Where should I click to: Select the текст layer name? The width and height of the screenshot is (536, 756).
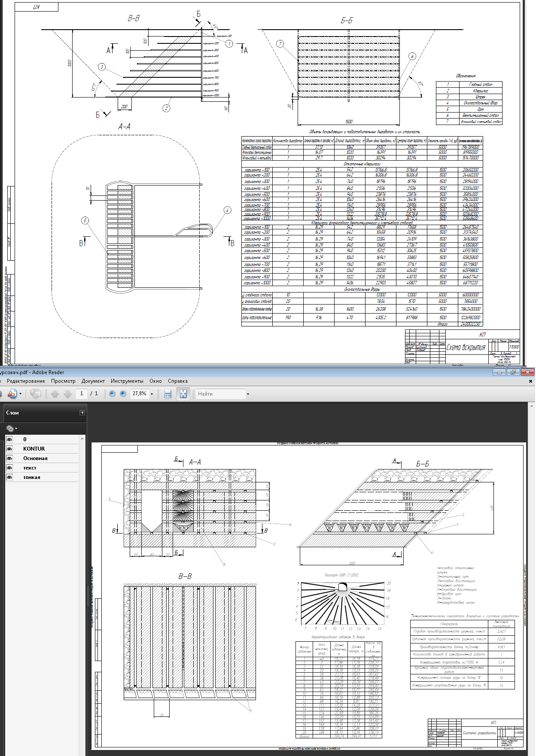30,468
